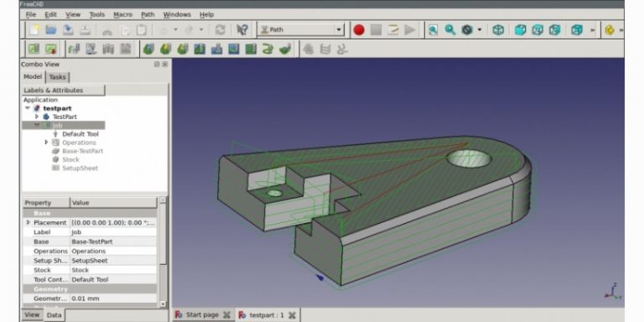This screenshot has width=644, height=322.
Task: Click the New document icon
Action: pyautogui.click(x=34, y=30)
